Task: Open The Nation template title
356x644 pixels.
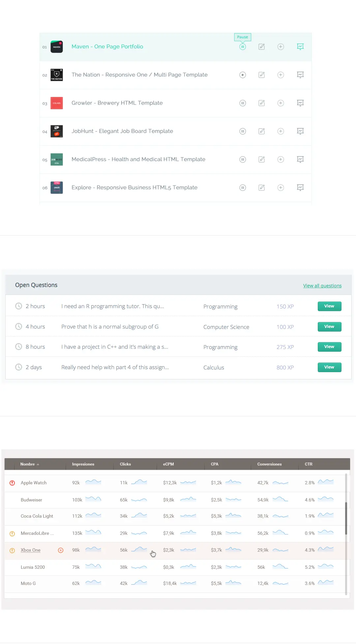Action: [139, 75]
